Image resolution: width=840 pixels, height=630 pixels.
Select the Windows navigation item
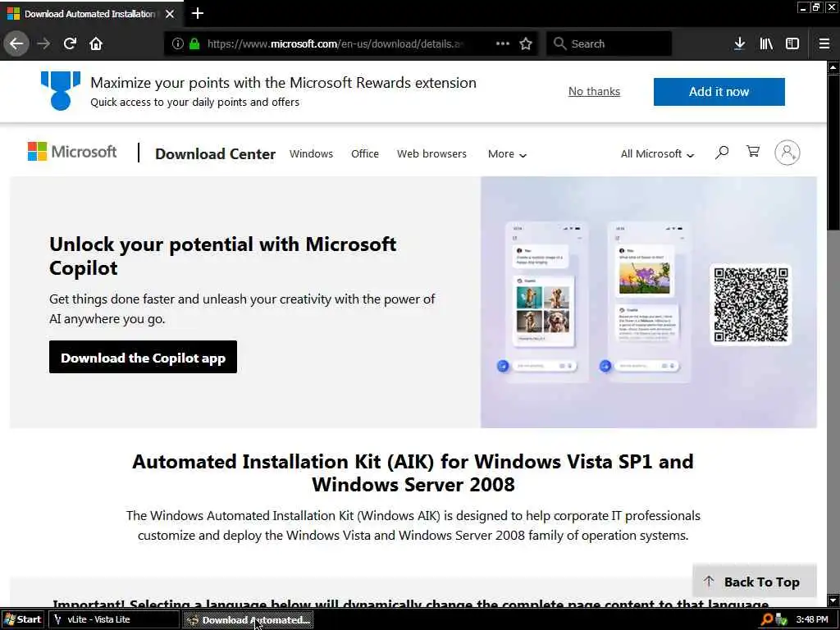[311, 153]
